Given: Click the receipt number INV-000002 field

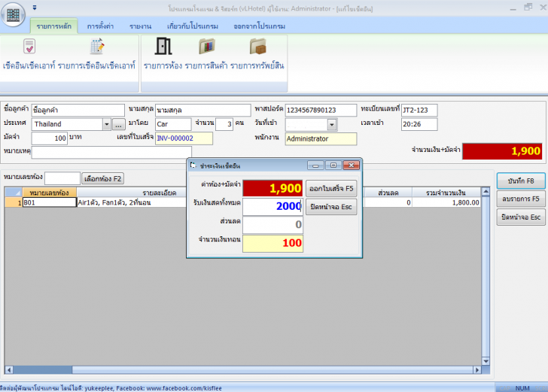Looking at the screenshot, I should coord(184,138).
